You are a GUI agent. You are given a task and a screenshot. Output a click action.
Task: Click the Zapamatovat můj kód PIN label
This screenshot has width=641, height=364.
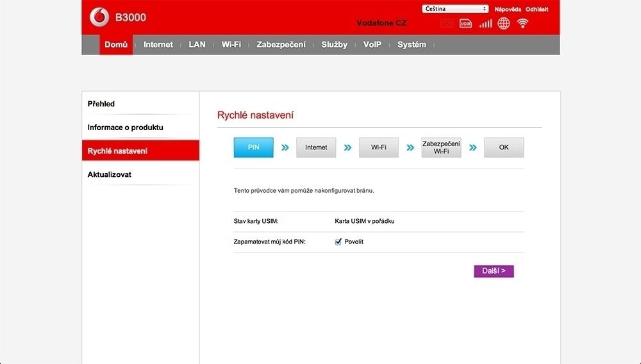(269, 242)
